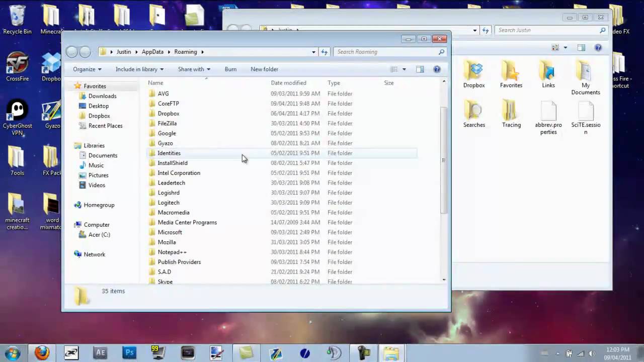Select the Links folder in the Justin window
Screen dimensions: 644x362
[548, 74]
